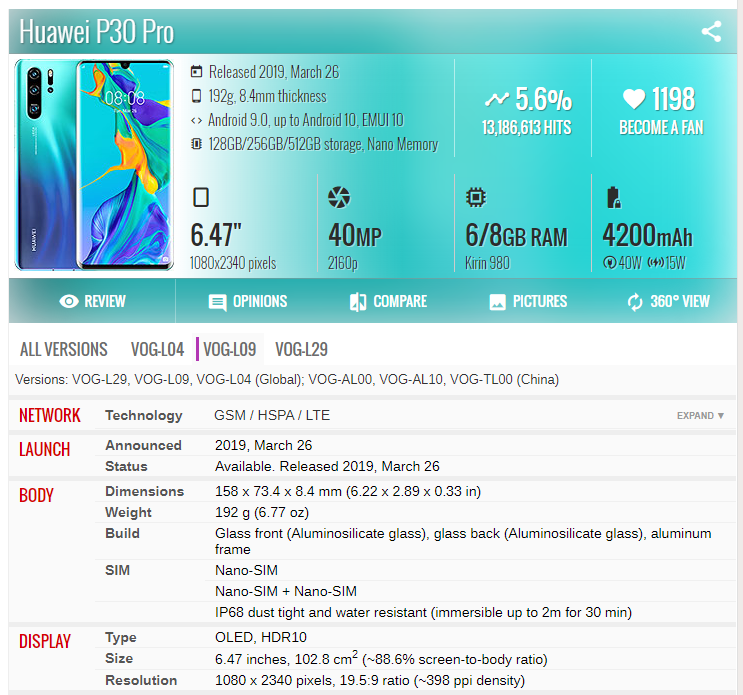Open the Technology spec link
Viewport: 743px width, 695px height.
(x=144, y=415)
